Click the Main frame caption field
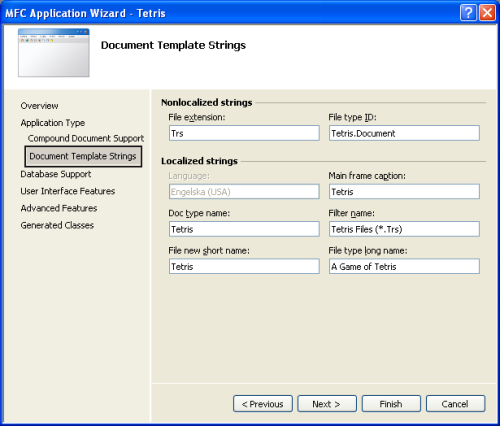 [x=404, y=191]
